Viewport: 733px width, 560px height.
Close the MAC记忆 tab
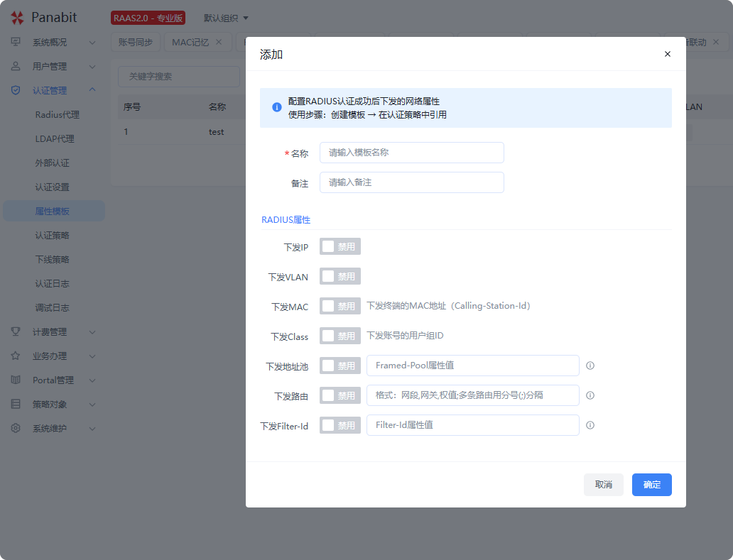click(x=219, y=42)
